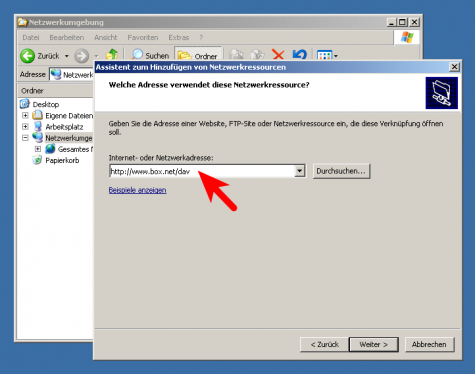Minimize the Netzwerkumgebung window
Screen dimensions: 475x374
pos(392,22)
